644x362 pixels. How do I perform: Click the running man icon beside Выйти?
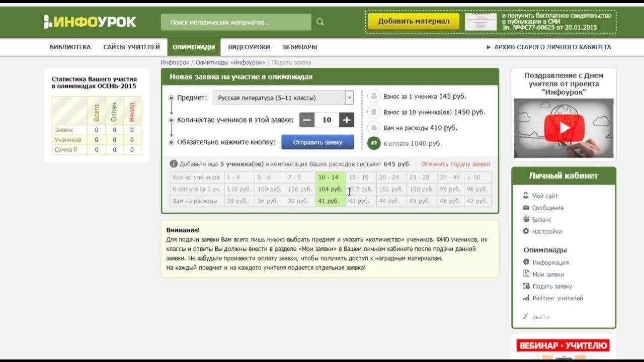pyautogui.click(x=526, y=316)
